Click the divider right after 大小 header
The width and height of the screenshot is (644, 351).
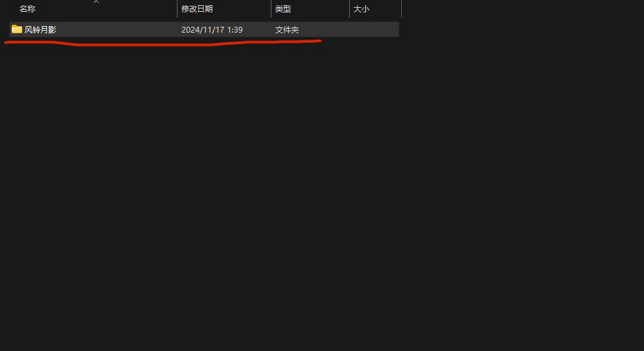point(401,8)
